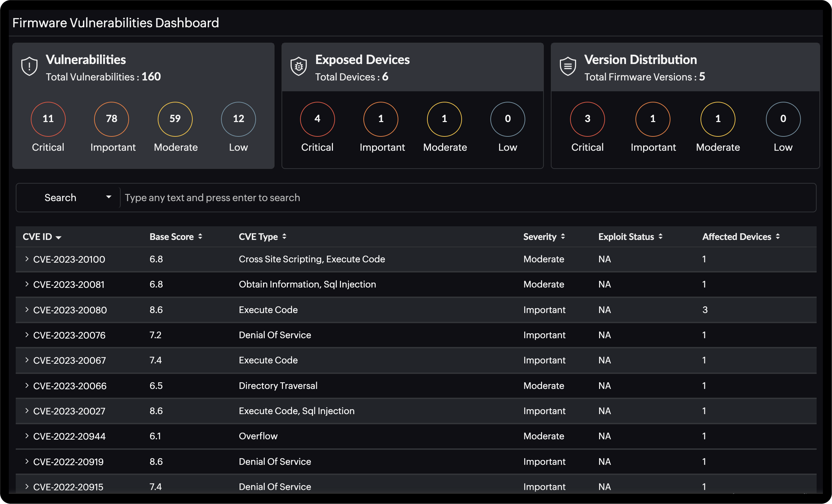This screenshot has height=504, width=832.
Task: Click the Exposed Devices bug shield icon
Action: [x=298, y=66]
